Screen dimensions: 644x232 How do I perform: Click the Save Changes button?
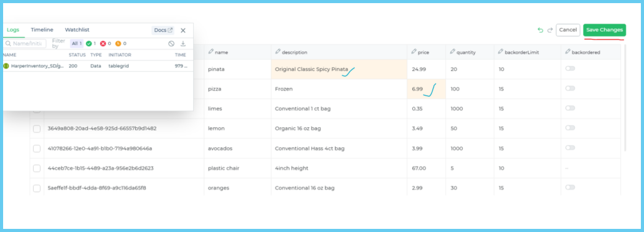pyautogui.click(x=604, y=30)
